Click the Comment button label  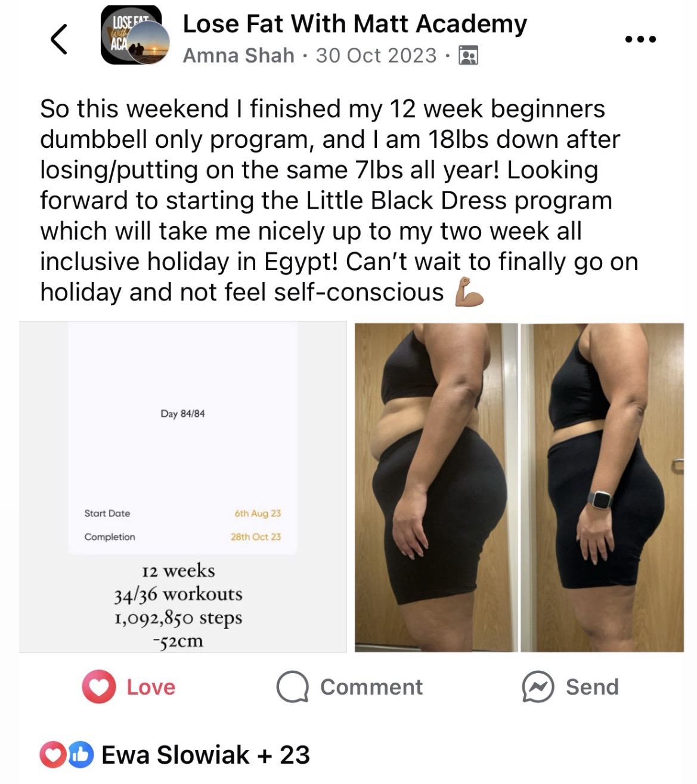coord(371,687)
